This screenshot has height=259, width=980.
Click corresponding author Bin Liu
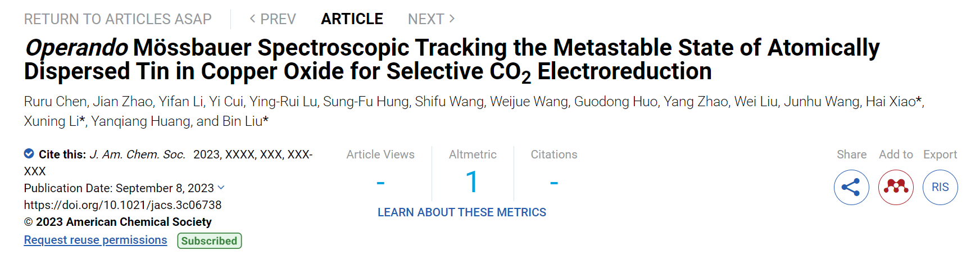(x=242, y=121)
